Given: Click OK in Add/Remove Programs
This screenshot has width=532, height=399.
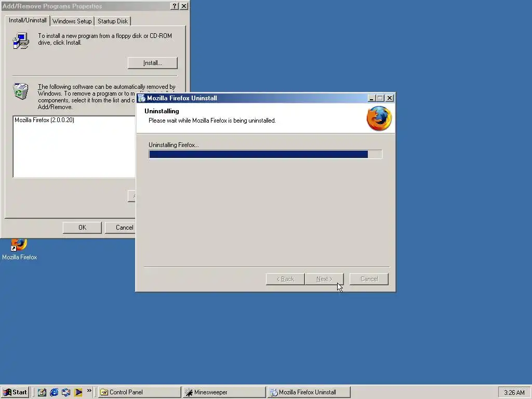Looking at the screenshot, I should [82, 228].
